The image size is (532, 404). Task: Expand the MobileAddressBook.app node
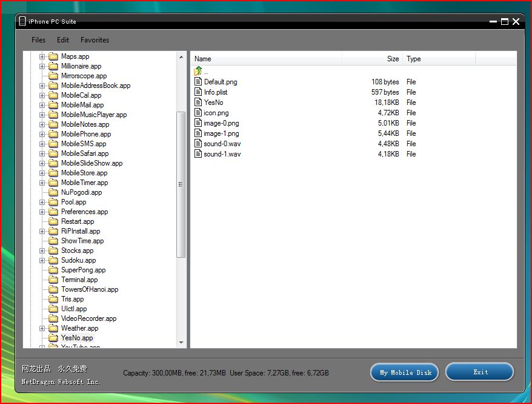(x=42, y=86)
